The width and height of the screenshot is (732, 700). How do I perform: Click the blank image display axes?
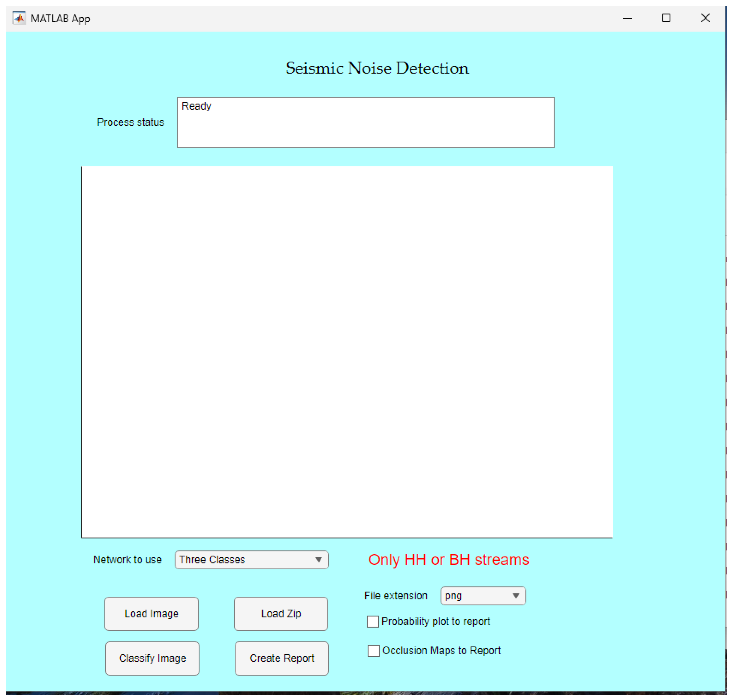pyautogui.click(x=347, y=352)
